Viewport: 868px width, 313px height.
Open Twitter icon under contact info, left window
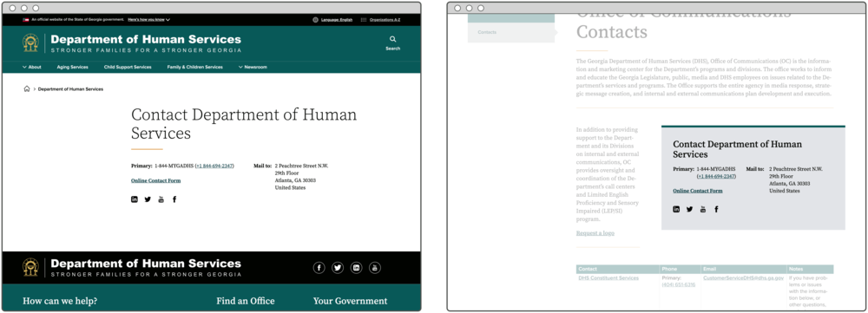pos(148,199)
